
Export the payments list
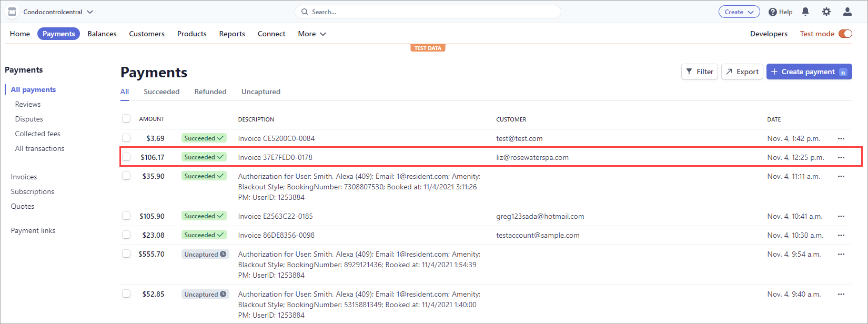742,72
